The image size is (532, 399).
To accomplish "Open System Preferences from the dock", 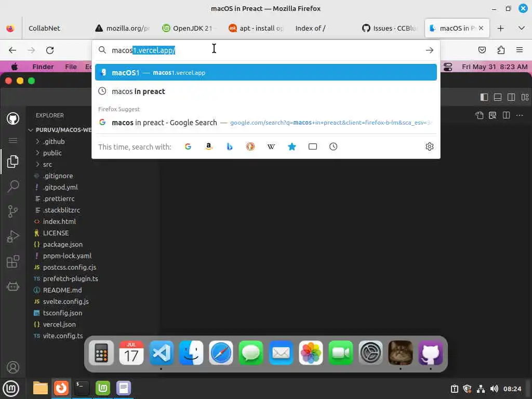I will (x=370, y=353).
